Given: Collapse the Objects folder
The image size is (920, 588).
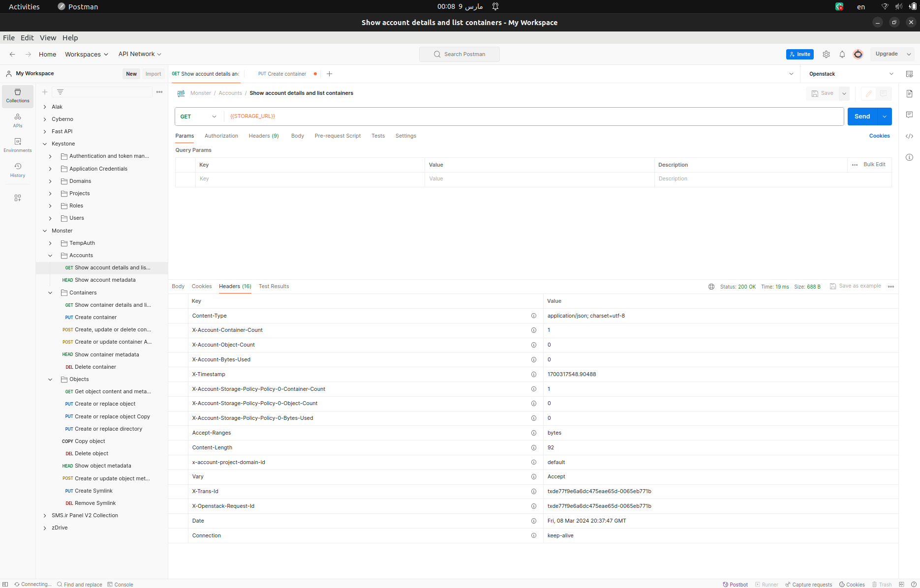Looking at the screenshot, I should click(x=50, y=380).
